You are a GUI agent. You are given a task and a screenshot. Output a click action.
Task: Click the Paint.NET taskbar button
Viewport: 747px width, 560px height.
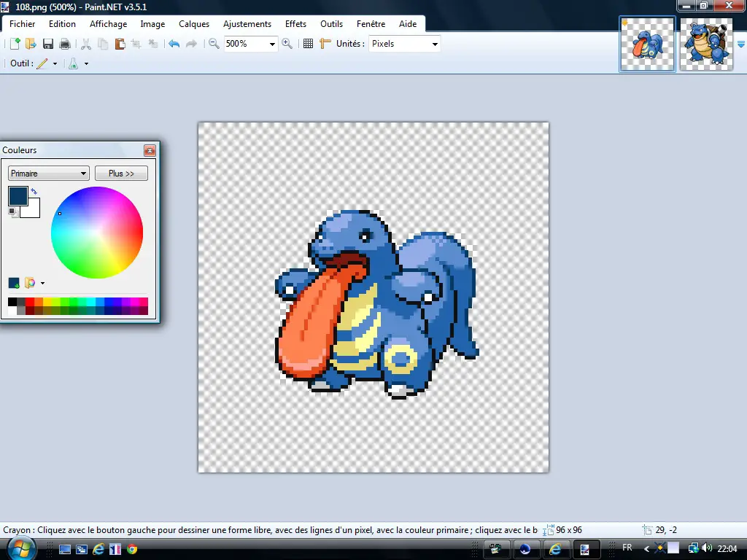pyautogui.click(x=585, y=549)
